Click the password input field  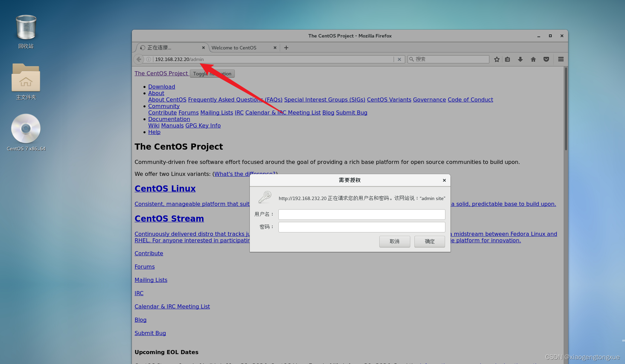[x=362, y=227]
